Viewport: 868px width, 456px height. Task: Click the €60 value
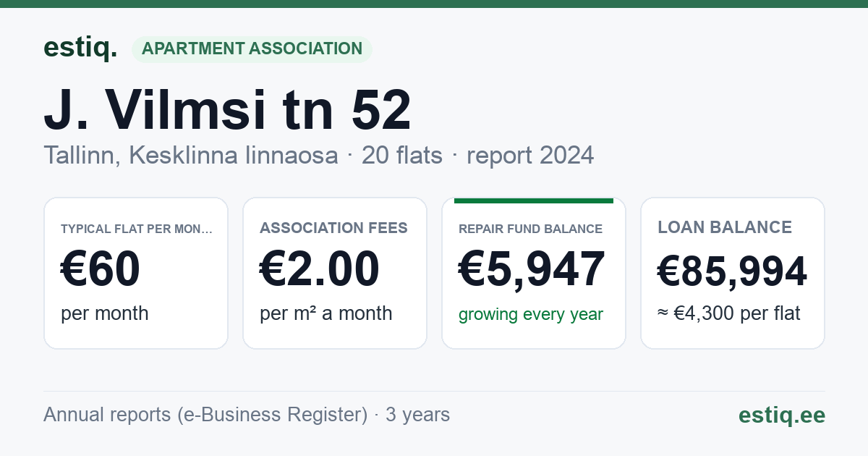[101, 269]
